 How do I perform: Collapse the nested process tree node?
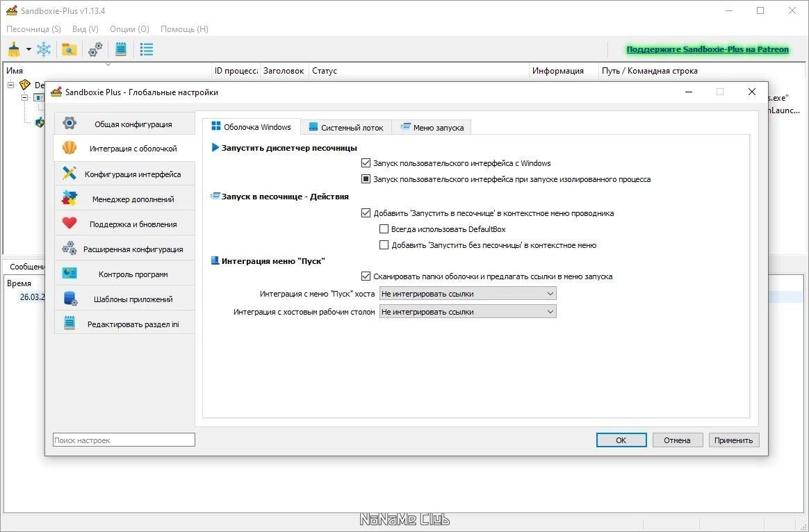[x=25, y=97]
